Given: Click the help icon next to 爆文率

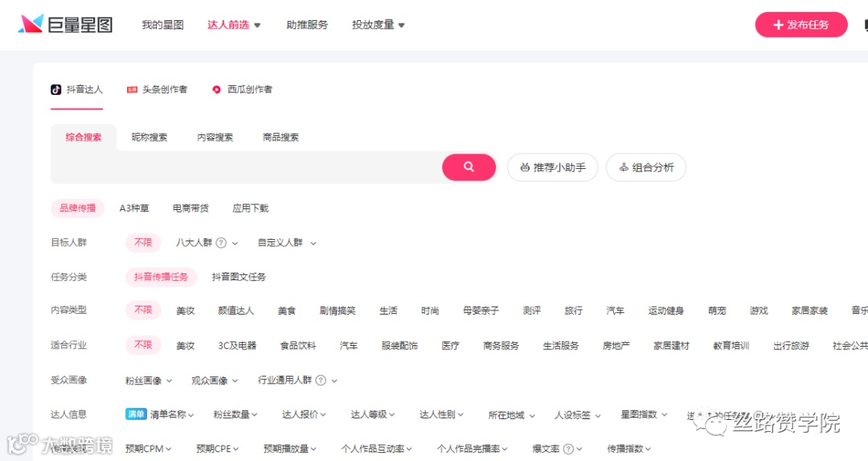Looking at the screenshot, I should click(568, 449).
